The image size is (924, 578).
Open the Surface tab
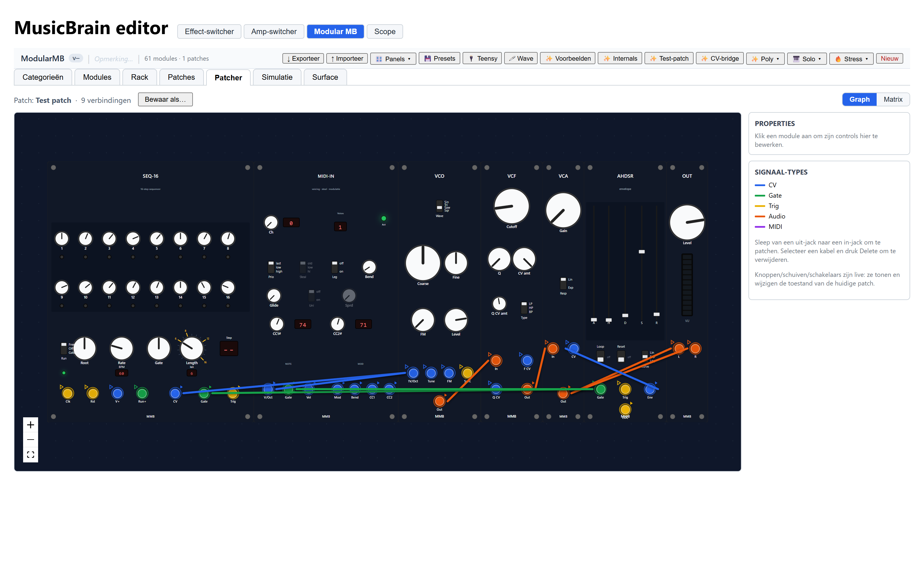tap(325, 77)
